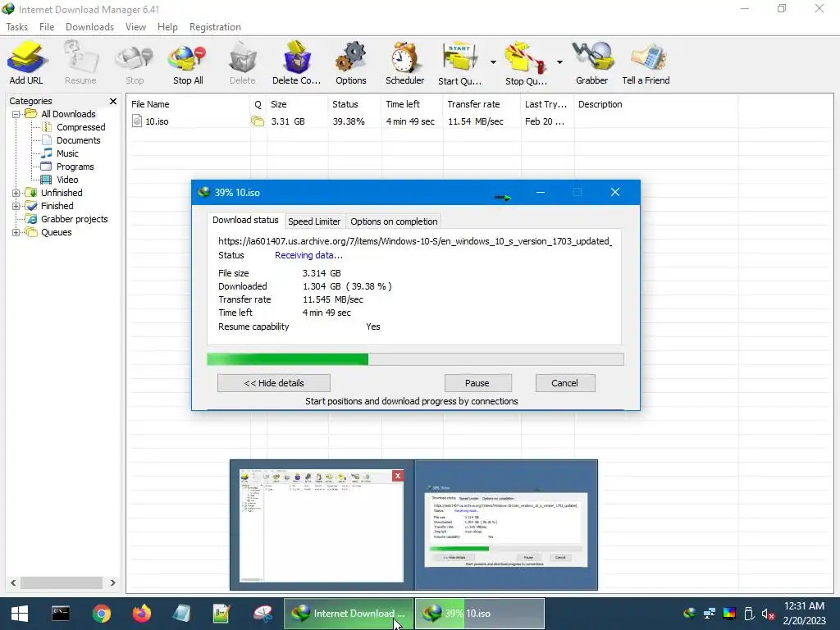This screenshot has width=840, height=630.
Task: Open the Downloads menu
Action: point(89,27)
